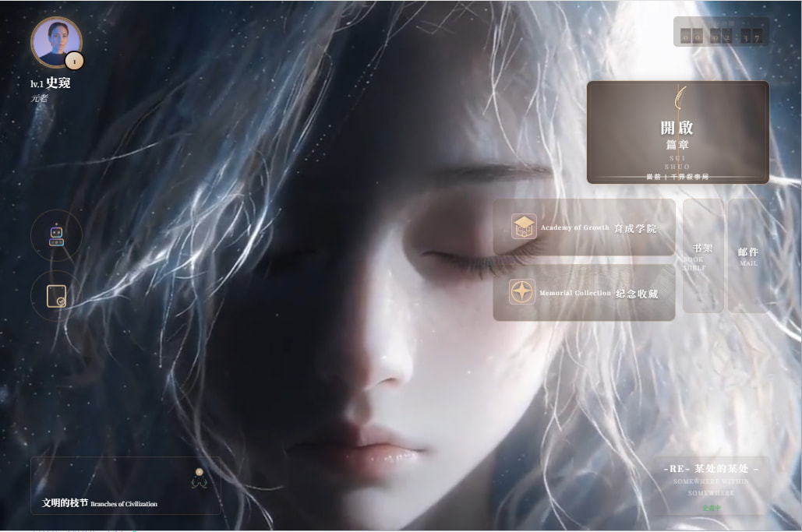The width and height of the screenshot is (802, 532).
Task: Open Memorial Collection 纪念收藏
Action: pos(584,293)
